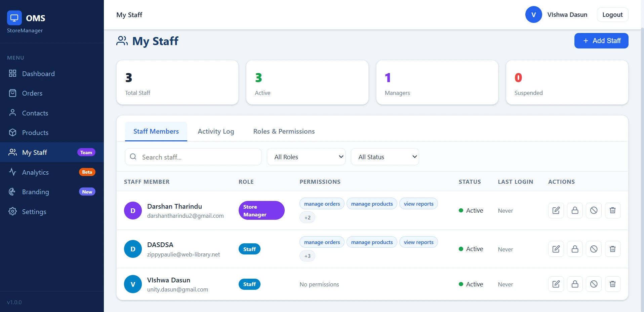Click the OMS monitor logo icon

click(x=14, y=18)
